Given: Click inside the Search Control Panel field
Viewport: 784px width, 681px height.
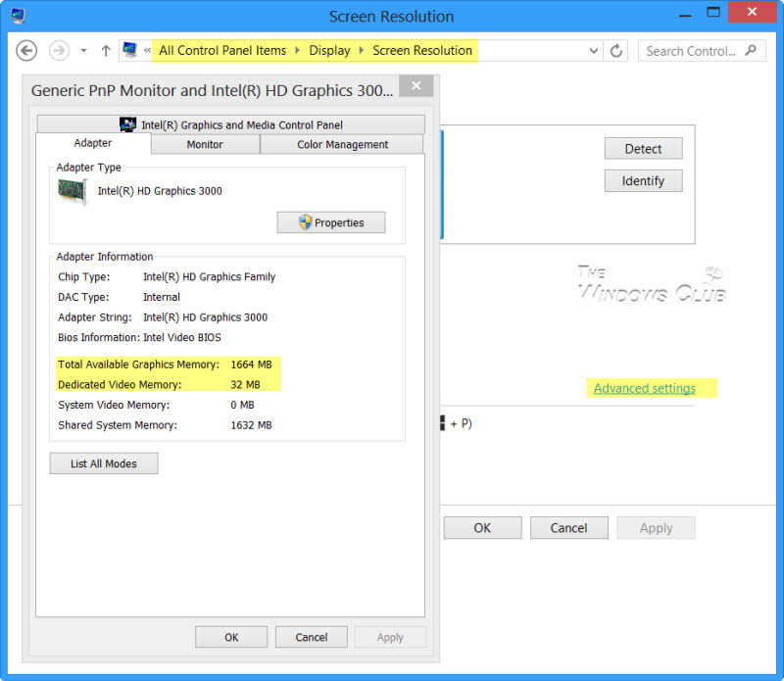Looking at the screenshot, I should [692, 50].
